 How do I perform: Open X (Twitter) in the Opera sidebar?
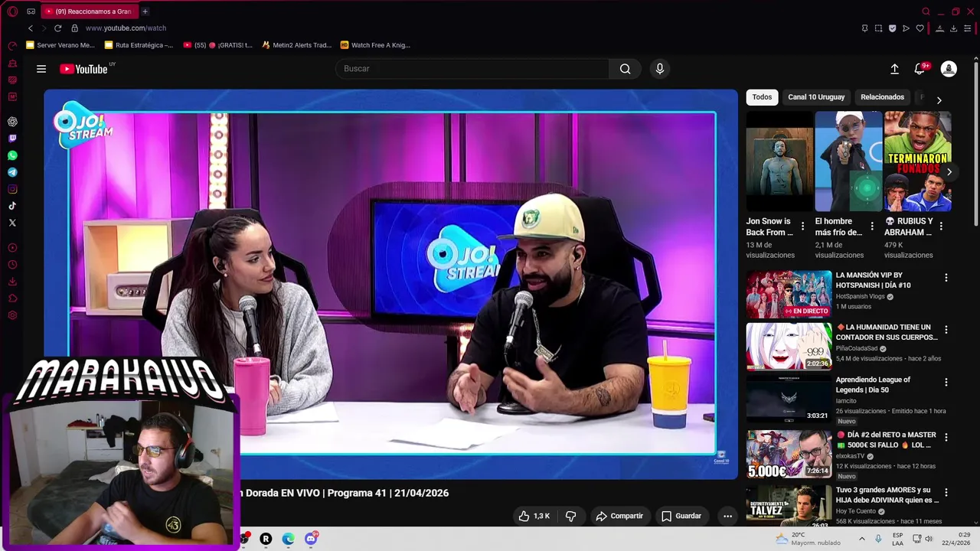pyautogui.click(x=12, y=223)
